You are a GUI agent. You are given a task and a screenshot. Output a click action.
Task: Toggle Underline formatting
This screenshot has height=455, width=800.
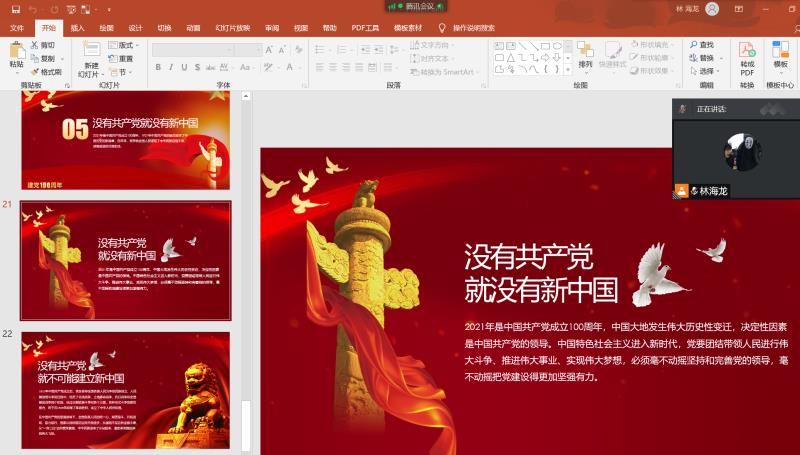[184, 68]
